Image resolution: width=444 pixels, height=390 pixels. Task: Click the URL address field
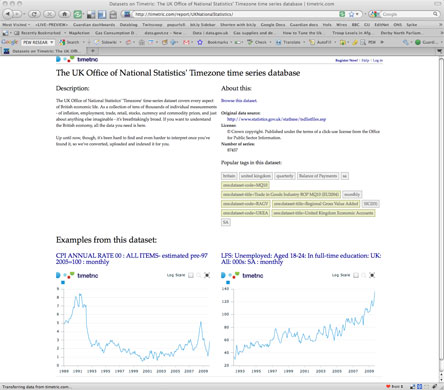235,14
